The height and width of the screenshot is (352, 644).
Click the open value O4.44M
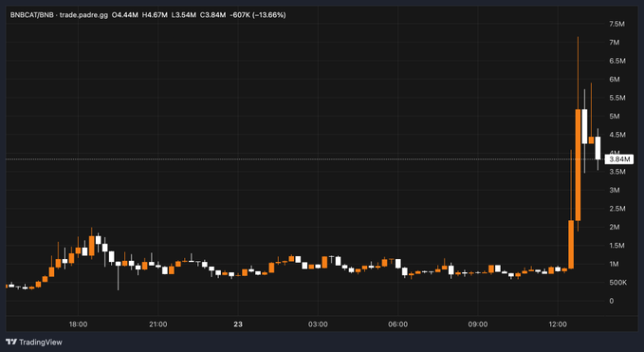pos(125,15)
